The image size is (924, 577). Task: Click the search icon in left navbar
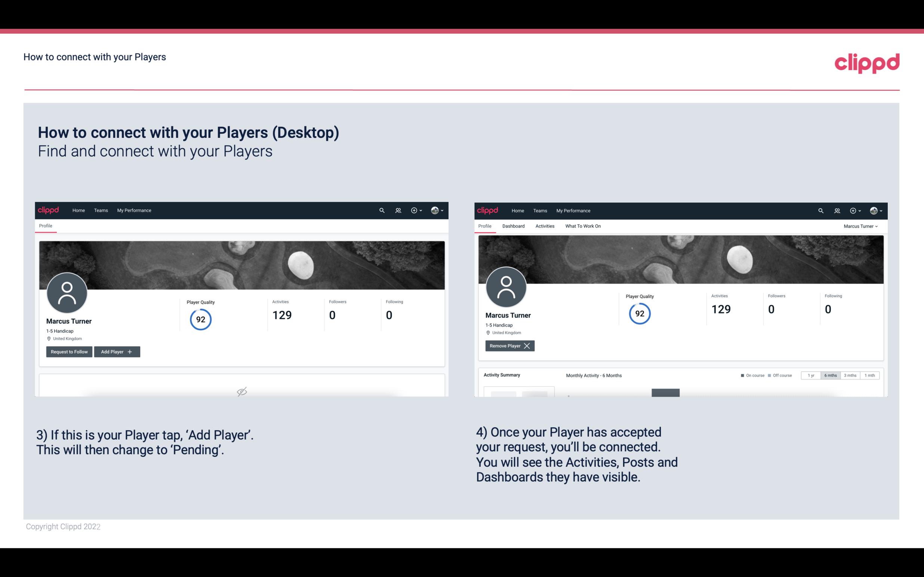381,210
